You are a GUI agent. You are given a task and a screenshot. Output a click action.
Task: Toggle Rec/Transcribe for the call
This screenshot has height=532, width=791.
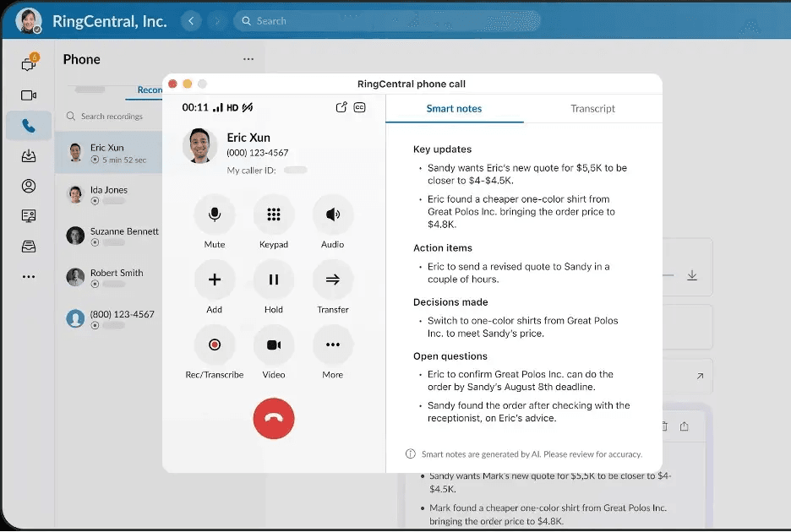214,345
